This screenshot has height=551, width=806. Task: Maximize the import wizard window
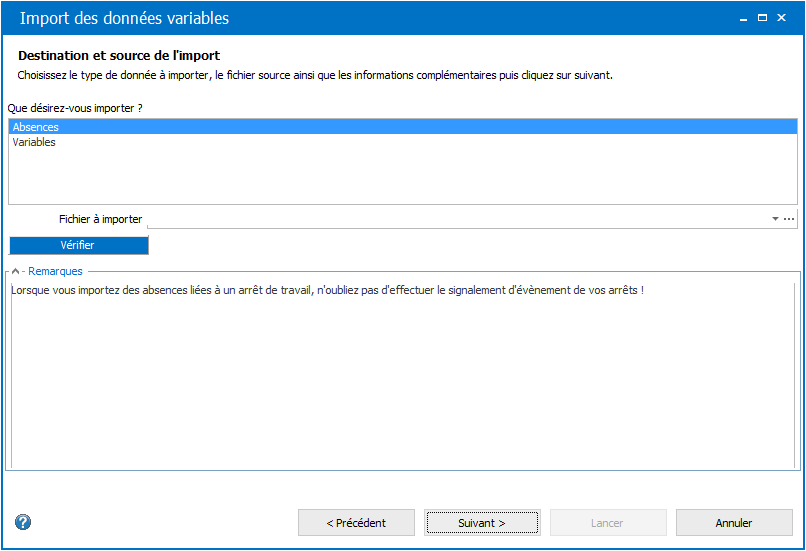pyautogui.click(x=762, y=18)
